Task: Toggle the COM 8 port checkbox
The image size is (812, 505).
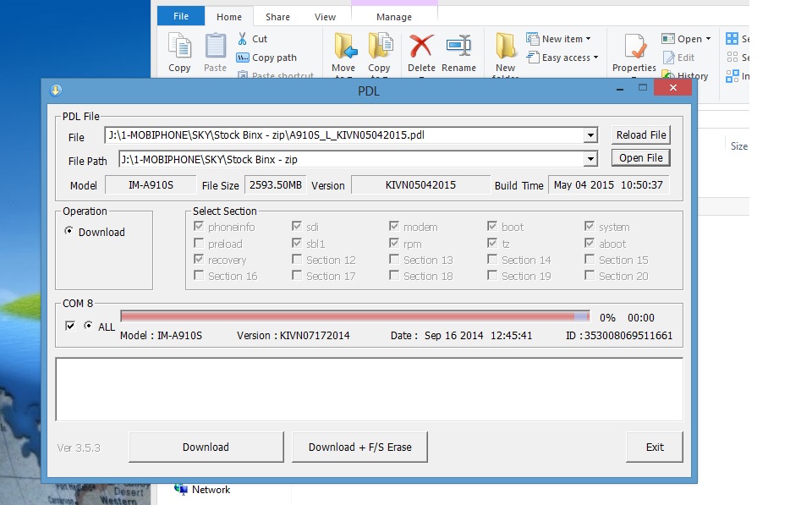Action: [x=70, y=326]
